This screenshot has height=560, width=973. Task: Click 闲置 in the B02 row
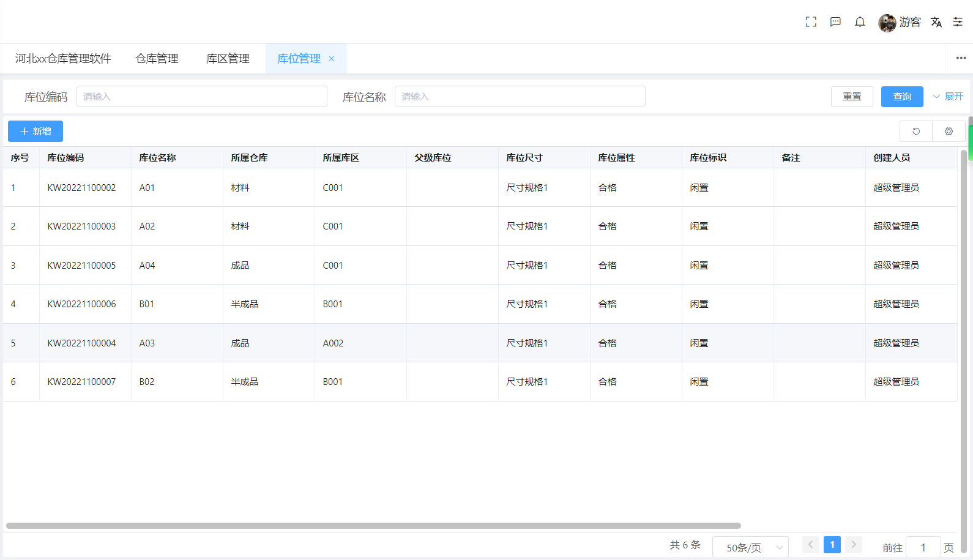(699, 382)
